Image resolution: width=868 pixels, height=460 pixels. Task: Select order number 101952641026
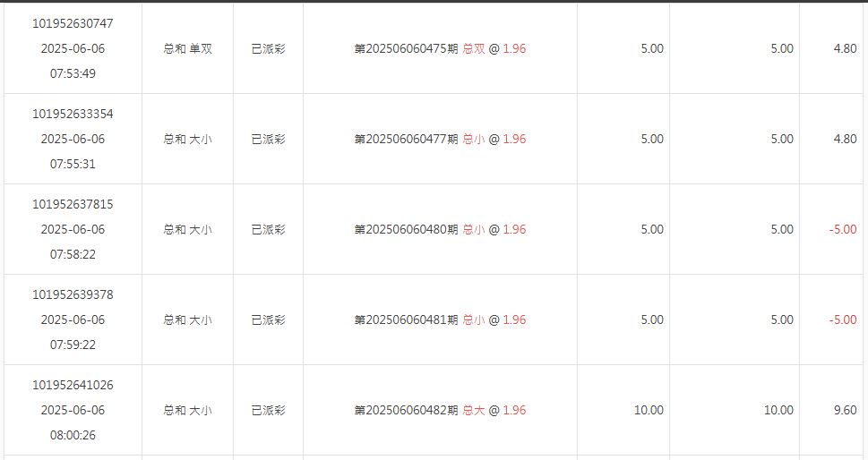tap(73, 385)
